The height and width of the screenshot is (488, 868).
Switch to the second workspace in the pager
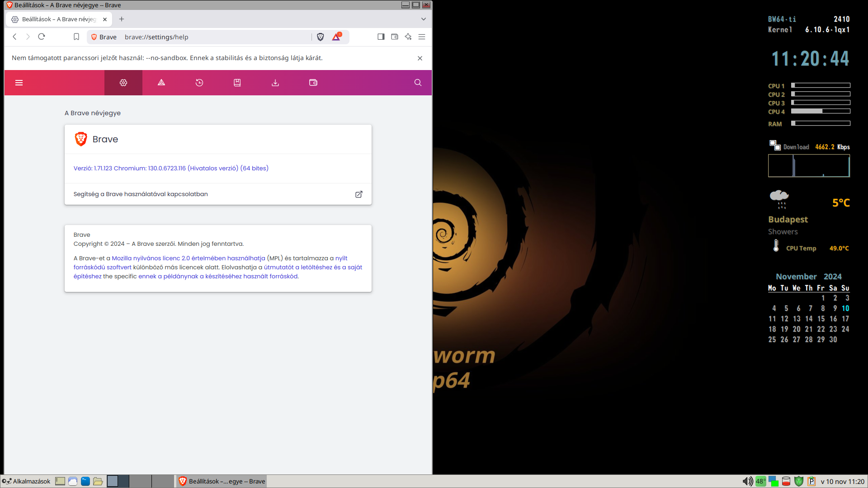coord(141,481)
